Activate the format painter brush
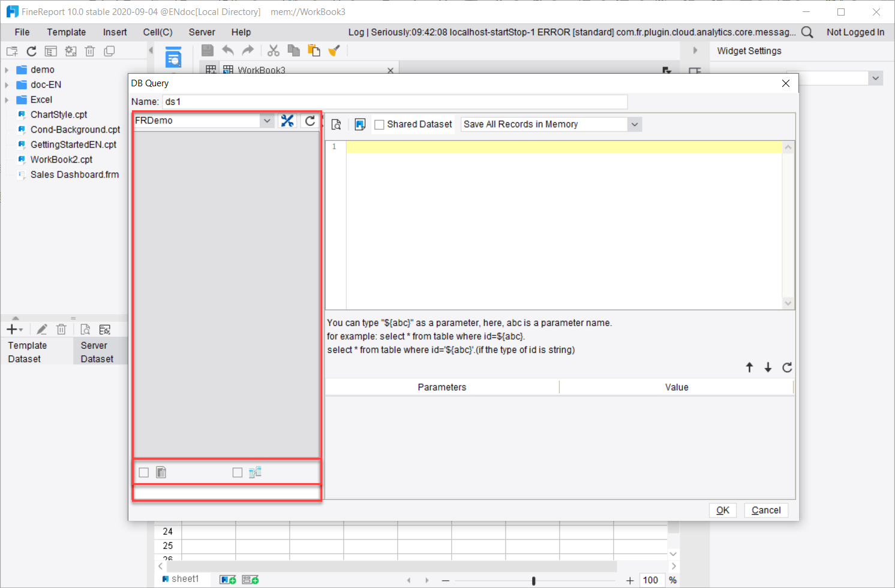The height and width of the screenshot is (588, 895). [334, 50]
